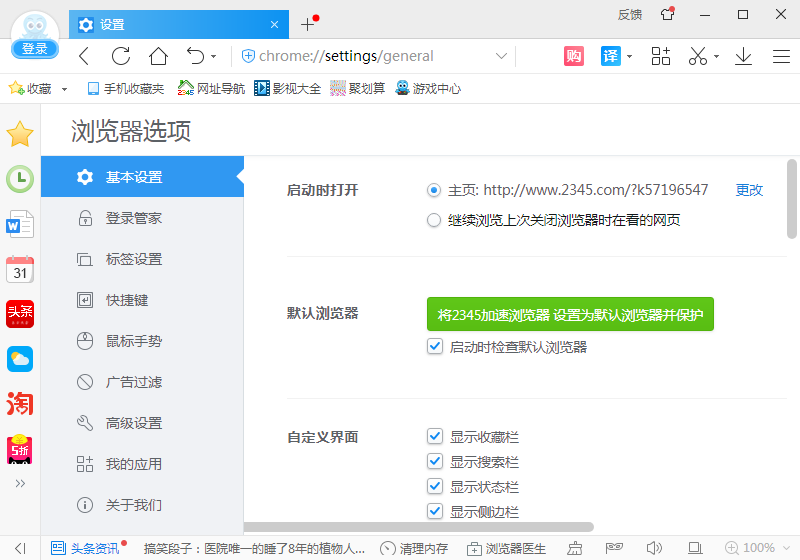Open 浏览器医生 in status bar
Screen dimensions: 800x560
click(506, 548)
